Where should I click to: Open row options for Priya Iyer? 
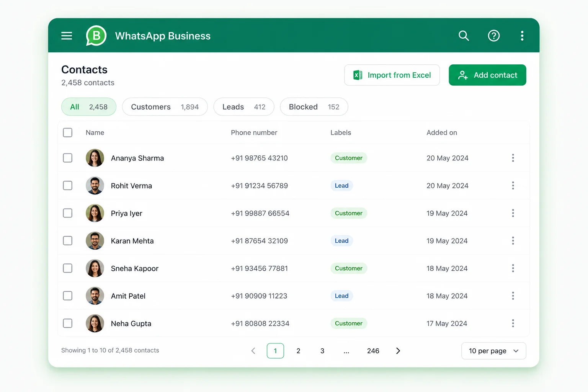click(513, 213)
